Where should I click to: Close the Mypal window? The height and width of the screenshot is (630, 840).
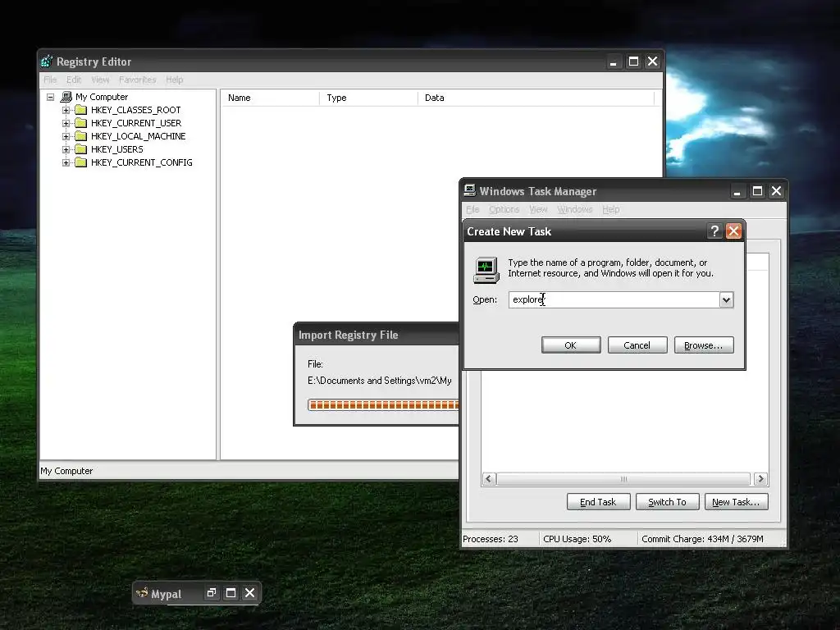(x=249, y=592)
